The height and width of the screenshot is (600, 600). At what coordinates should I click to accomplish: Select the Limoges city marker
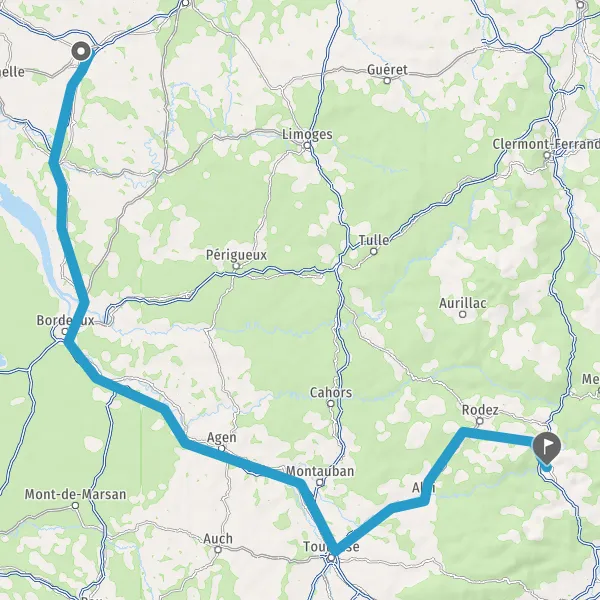click(307, 145)
